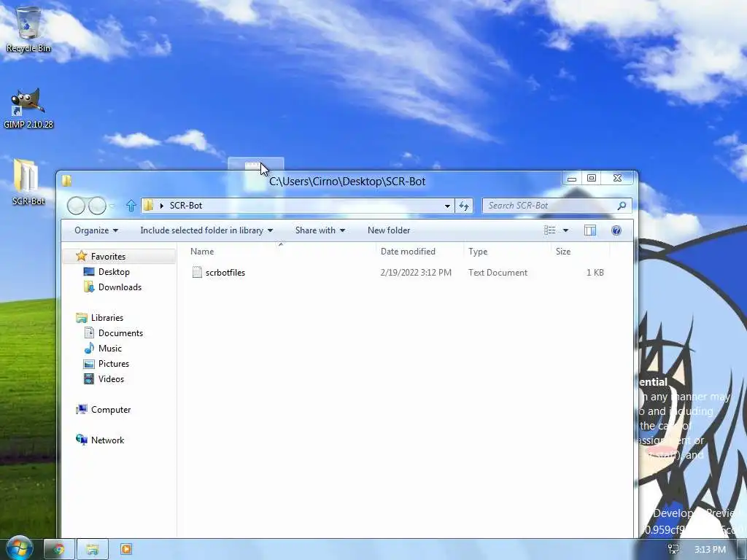Image resolution: width=747 pixels, height=560 pixels.
Task: Click the SCR-Bot address bar breadcrumb
Action: pos(186,206)
